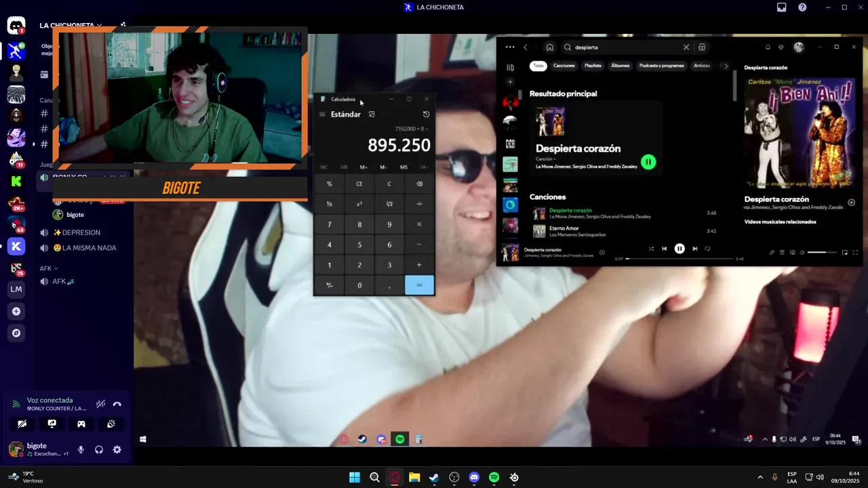Screen dimensions: 868x488
Task: View voice connection signal icon
Action: pos(16,405)
